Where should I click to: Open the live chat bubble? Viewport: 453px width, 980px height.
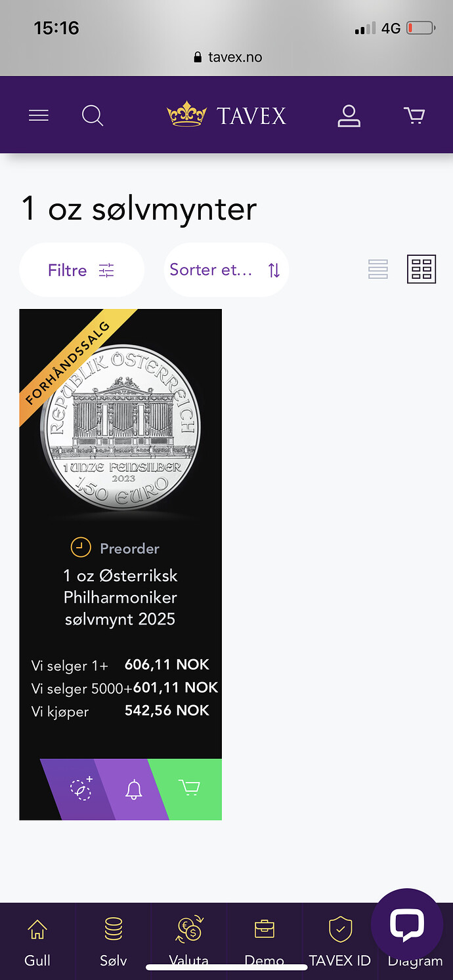tap(407, 924)
